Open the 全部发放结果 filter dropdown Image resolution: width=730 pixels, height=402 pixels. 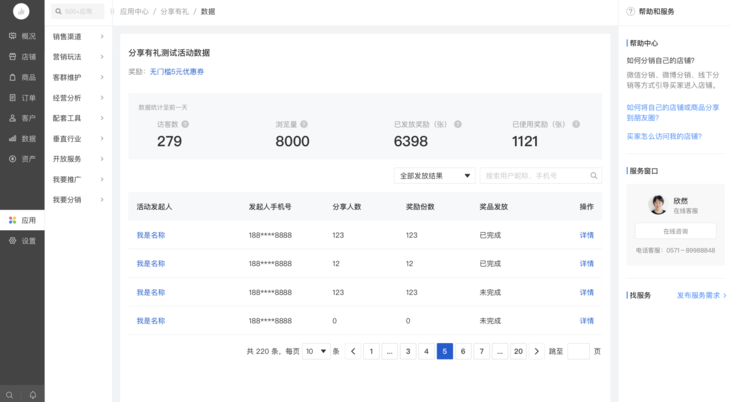pyautogui.click(x=434, y=176)
